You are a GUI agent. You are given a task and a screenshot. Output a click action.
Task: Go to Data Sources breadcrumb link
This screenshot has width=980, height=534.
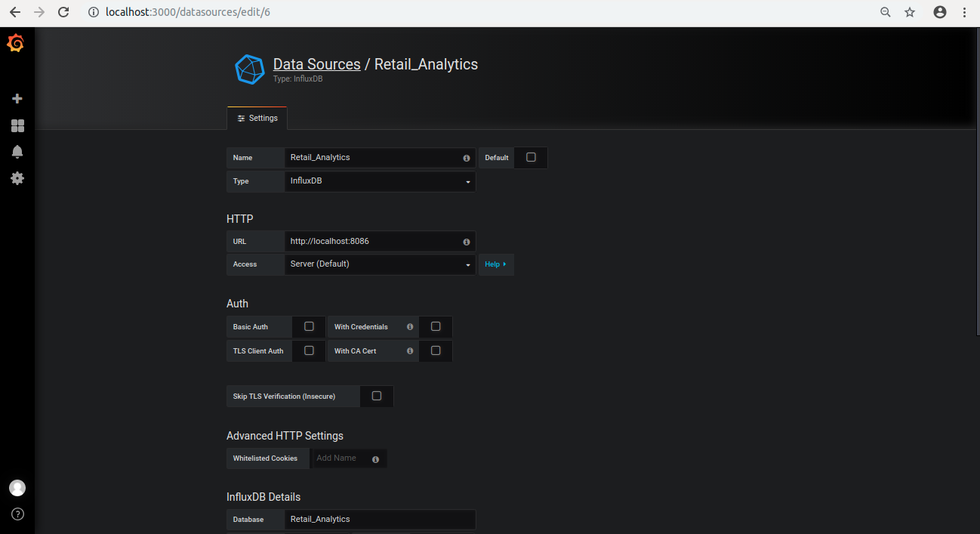point(316,64)
